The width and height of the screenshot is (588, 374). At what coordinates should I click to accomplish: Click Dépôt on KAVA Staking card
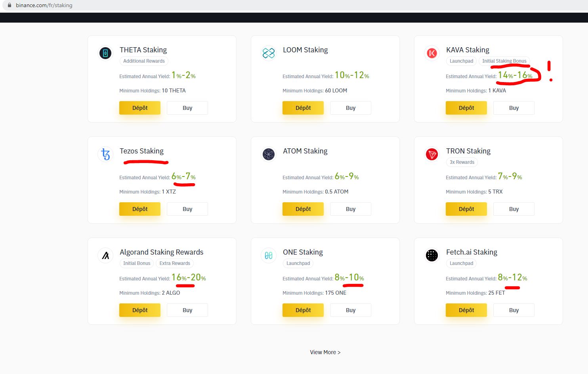(466, 108)
